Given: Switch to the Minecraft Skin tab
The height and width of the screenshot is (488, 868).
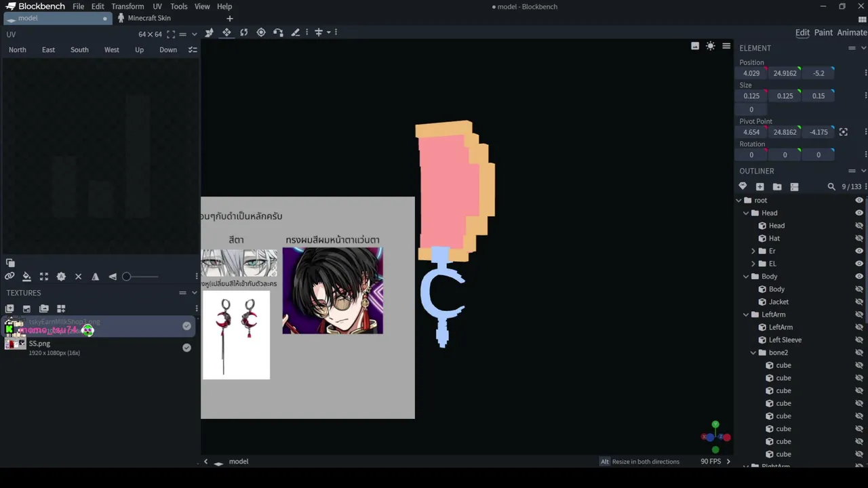Looking at the screenshot, I should pyautogui.click(x=144, y=18).
